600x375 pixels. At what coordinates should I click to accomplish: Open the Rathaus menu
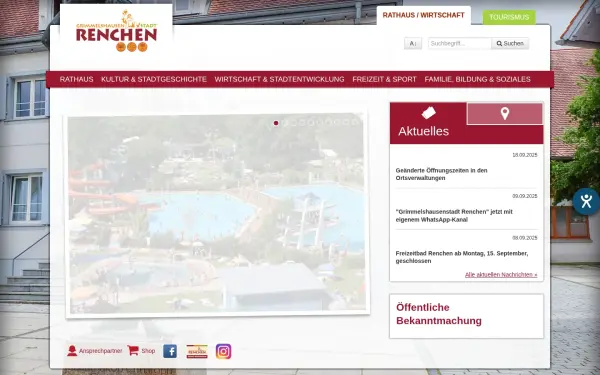pos(77,79)
